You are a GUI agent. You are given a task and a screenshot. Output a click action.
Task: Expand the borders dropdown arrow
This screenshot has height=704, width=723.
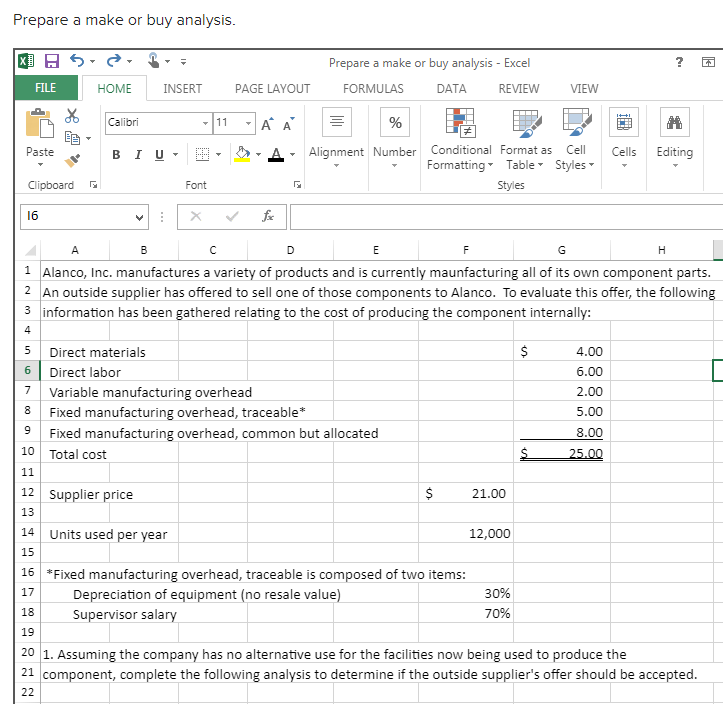pyautogui.click(x=218, y=154)
